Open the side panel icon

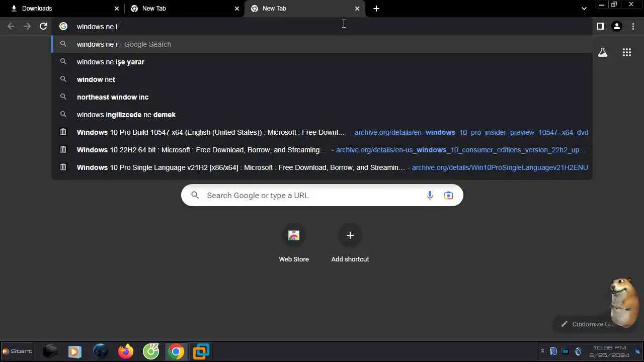tap(601, 26)
